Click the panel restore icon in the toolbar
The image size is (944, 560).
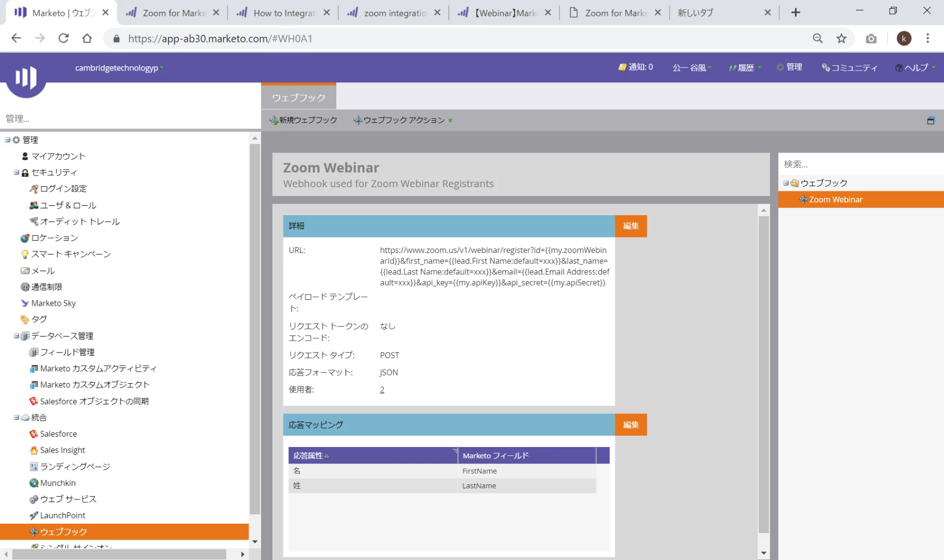pos(931,120)
